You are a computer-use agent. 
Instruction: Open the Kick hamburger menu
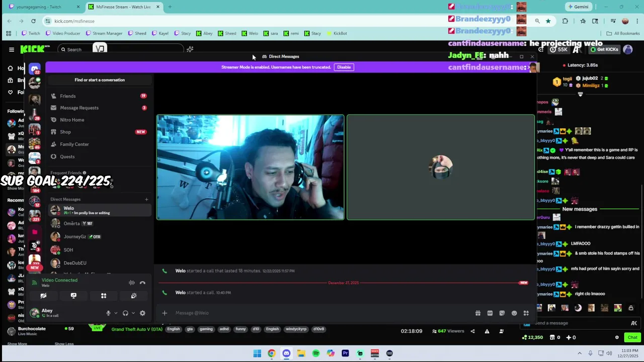click(x=11, y=49)
